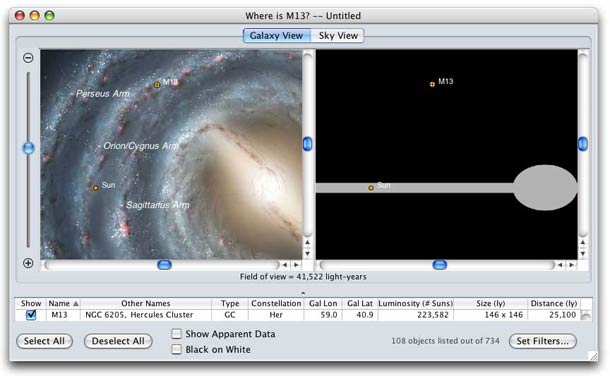Click the Sun marker in side view
Image resolution: width=610 pixels, height=376 pixels.
pyautogui.click(x=371, y=188)
